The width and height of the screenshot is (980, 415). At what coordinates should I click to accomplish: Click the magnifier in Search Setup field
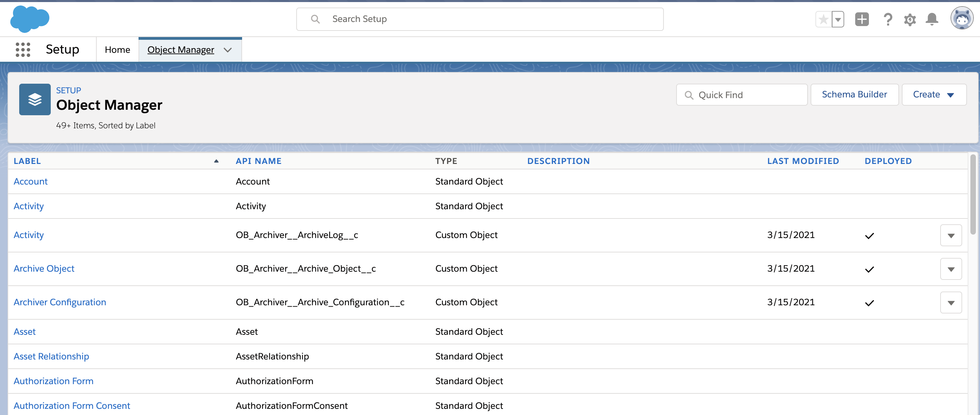click(315, 19)
